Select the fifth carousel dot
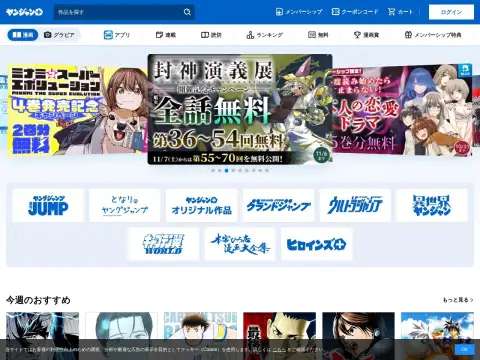This screenshot has width=480, height=360. 240,170
